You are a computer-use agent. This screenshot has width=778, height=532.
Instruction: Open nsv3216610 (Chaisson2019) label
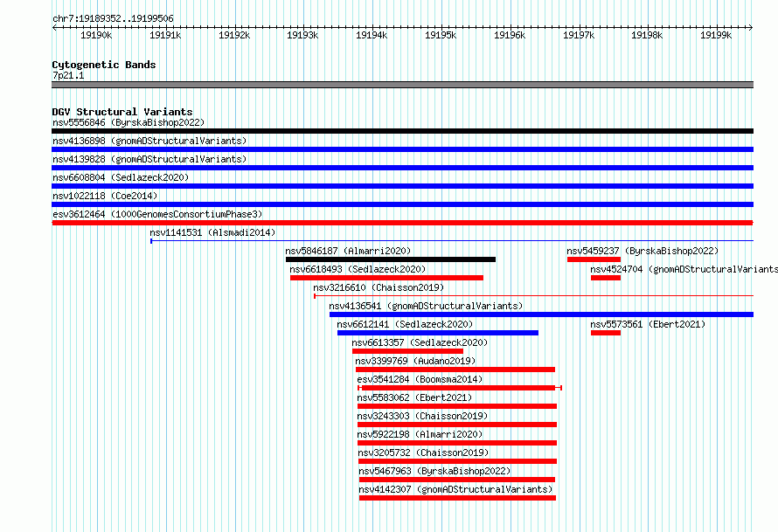379,287
